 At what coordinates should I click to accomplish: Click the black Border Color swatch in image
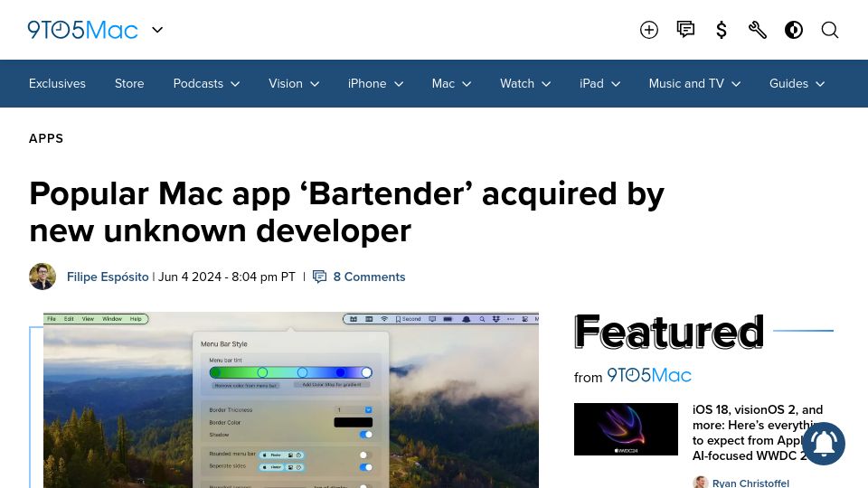point(354,422)
